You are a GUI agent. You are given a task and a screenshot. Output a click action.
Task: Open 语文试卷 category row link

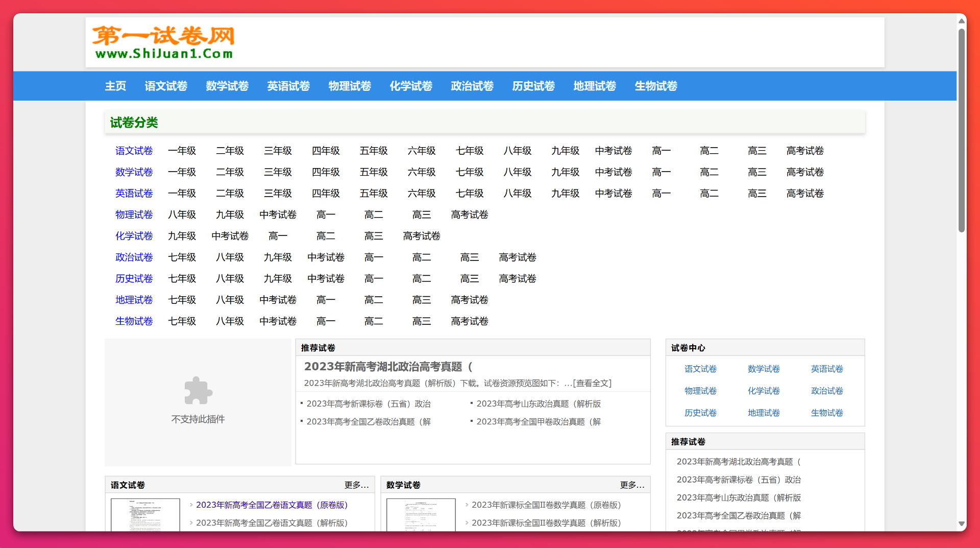134,151
